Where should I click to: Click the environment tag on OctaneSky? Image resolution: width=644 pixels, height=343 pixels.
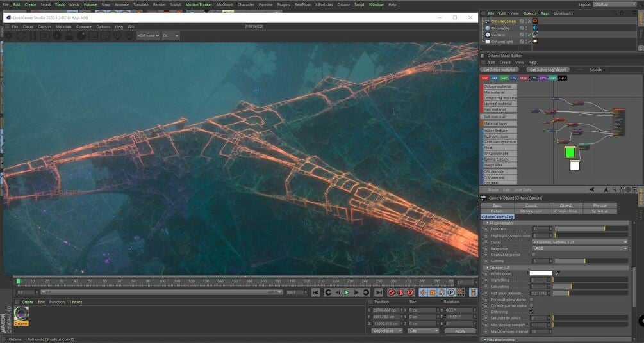(535, 28)
